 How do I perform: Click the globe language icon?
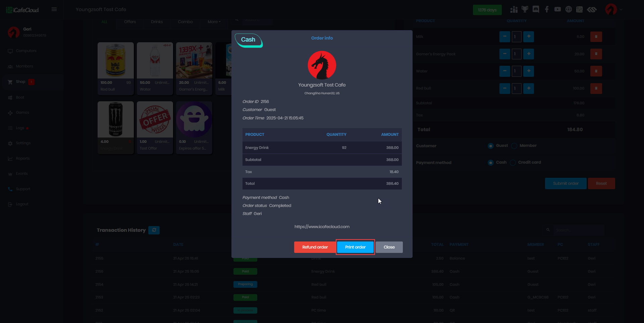click(569, 9)
